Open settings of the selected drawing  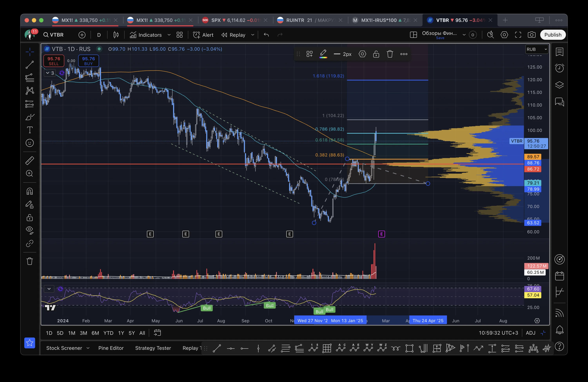click(x=362, y=54)
